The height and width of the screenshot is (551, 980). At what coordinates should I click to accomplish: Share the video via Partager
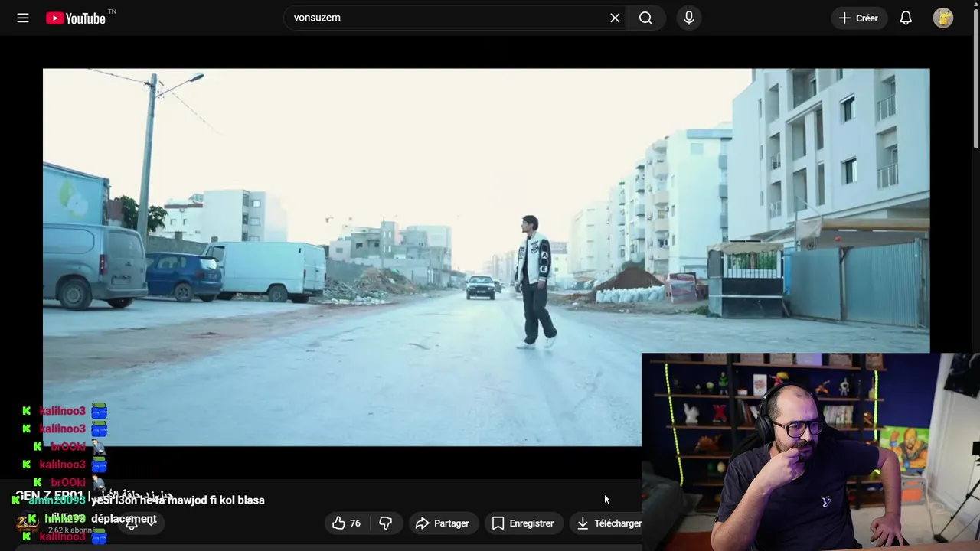[x=443, y=523]
